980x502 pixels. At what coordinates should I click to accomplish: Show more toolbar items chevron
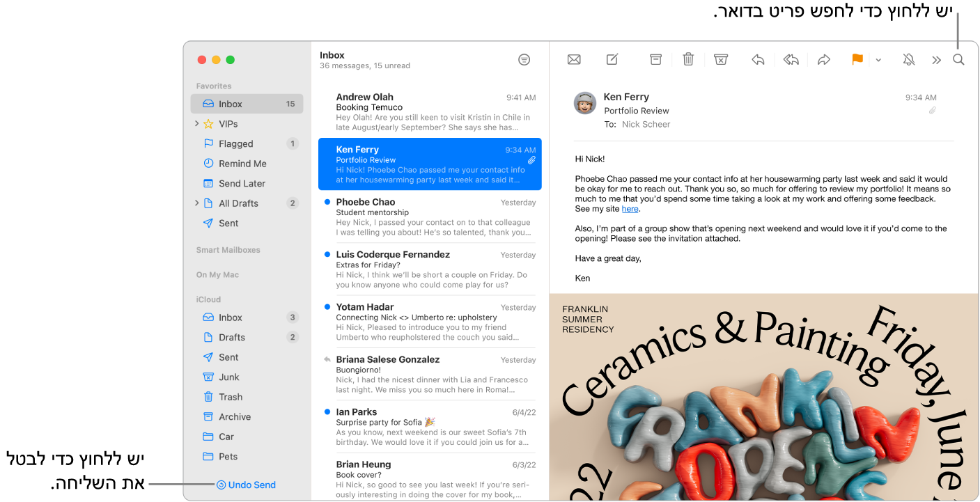tap(937, 61)
